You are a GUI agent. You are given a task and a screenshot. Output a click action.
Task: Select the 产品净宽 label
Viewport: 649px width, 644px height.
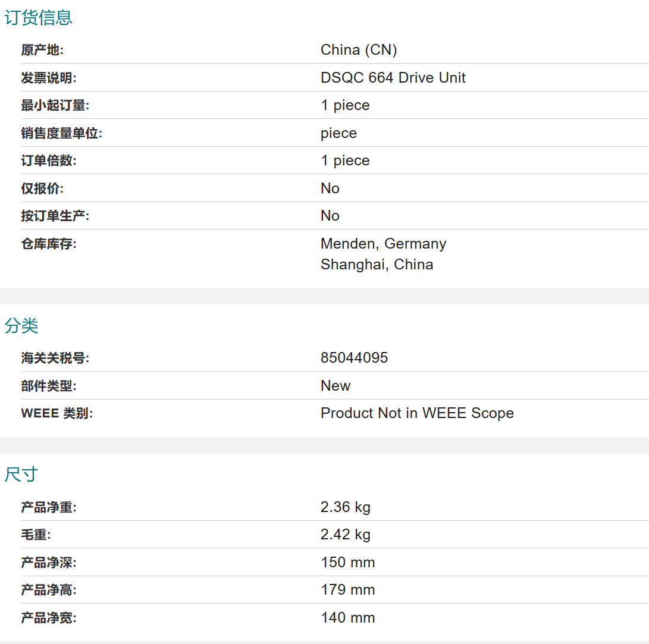click(49, 618)
